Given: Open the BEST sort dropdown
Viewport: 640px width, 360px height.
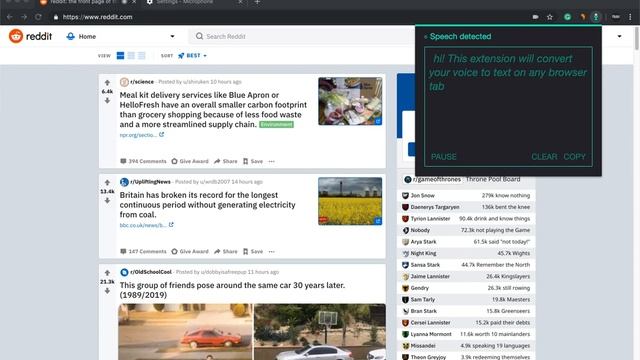Looking at the screenshot, I should tap(192, 56).
